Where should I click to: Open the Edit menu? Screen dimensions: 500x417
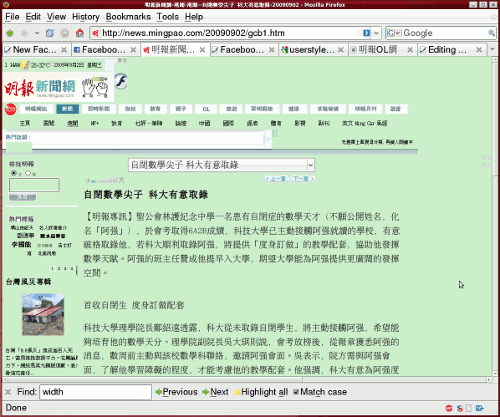point(33,17)
